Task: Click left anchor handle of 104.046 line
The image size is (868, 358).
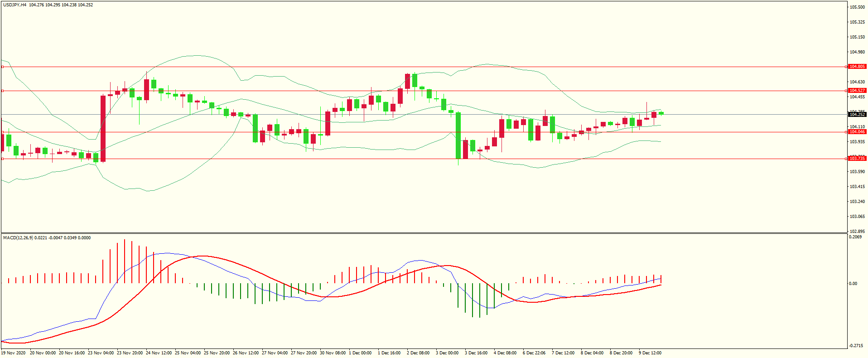Action: [x=2, y=132]
